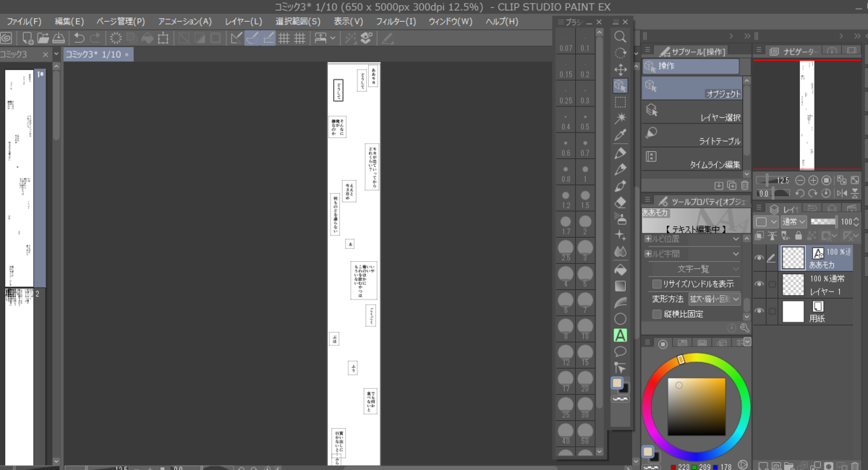Select the Gradient tool
This screenshot has height=470, width=868.
pos(620,286)
